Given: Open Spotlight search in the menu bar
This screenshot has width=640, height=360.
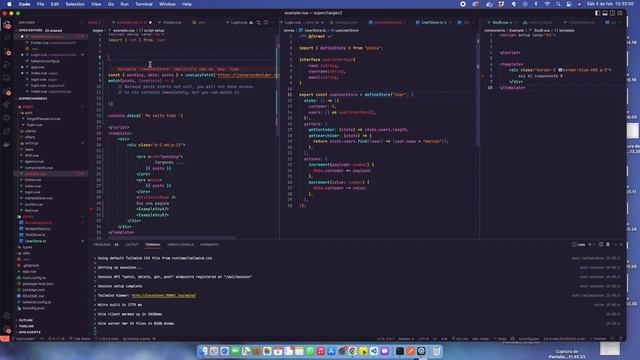Looking at the screenshot, I should [558, 4].
